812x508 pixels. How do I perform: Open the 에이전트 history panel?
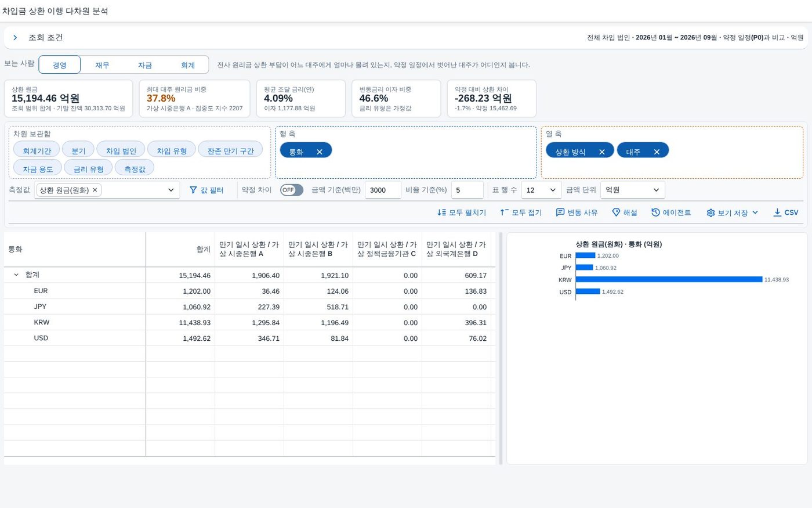(671, 212)
